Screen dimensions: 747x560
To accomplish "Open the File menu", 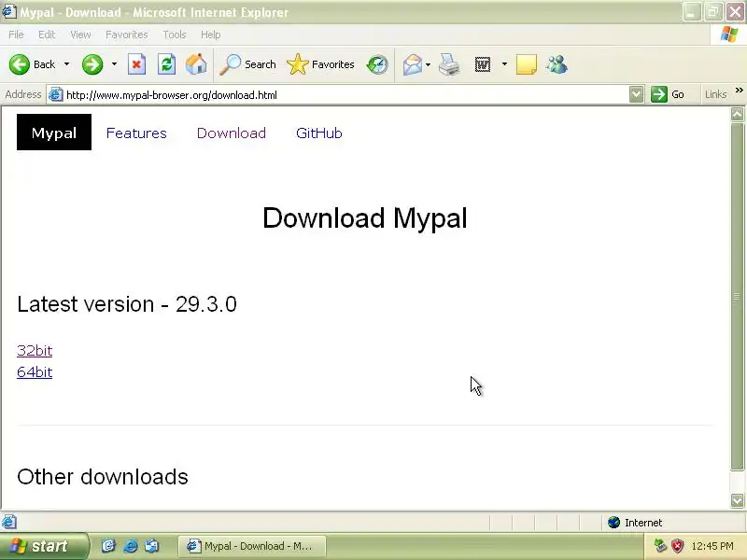I will [x=16, y=35].
